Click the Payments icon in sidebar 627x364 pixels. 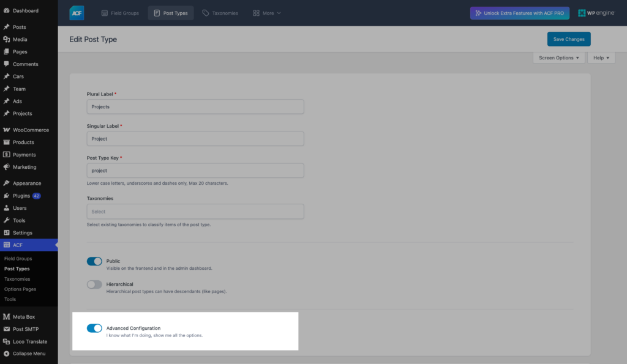coord(6,155)
